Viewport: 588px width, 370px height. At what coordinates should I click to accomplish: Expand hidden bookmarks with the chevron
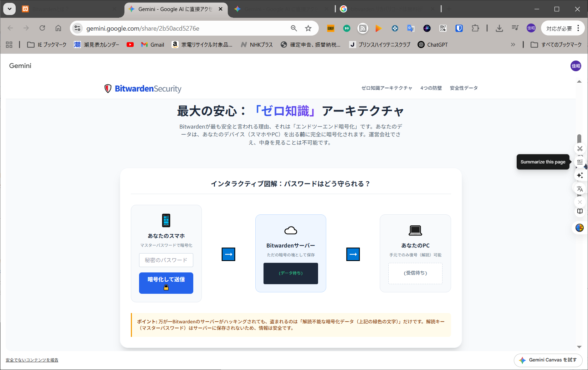pos(513,45)
